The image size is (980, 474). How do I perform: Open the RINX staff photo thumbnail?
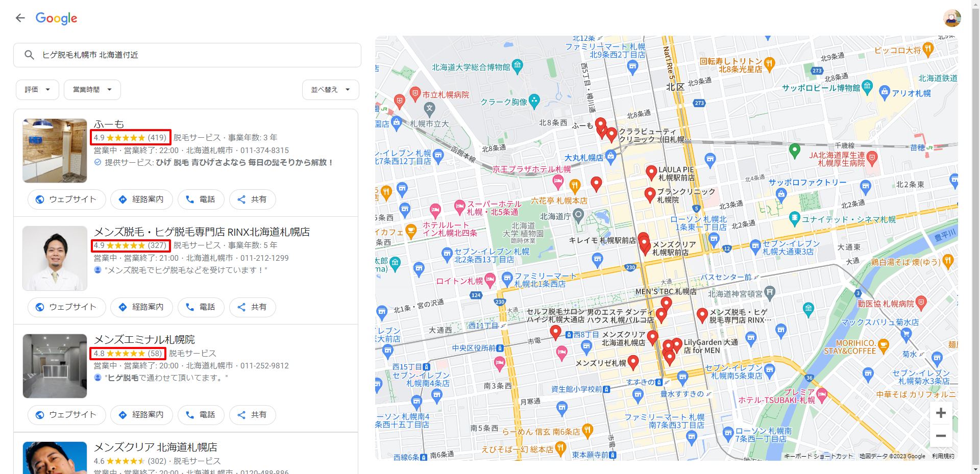point(55,258)
